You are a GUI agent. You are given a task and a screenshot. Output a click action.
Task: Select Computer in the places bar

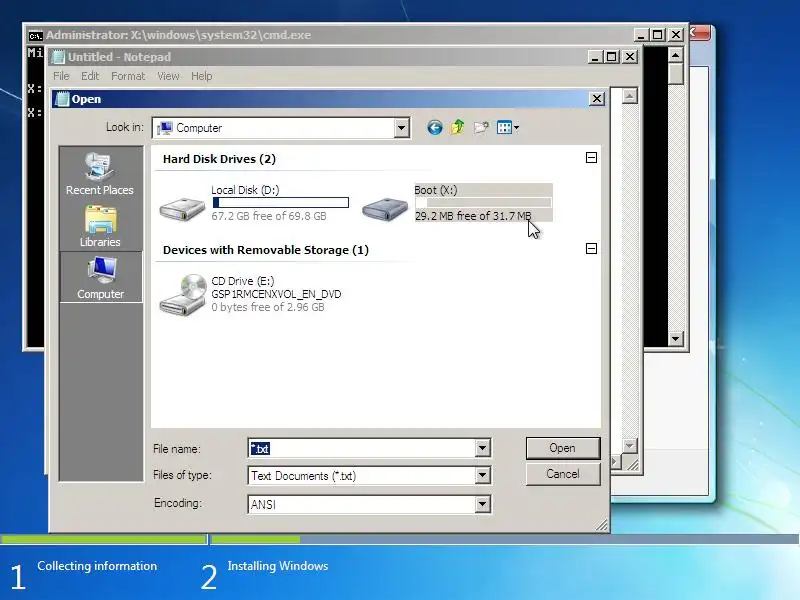tap(101, 278)
